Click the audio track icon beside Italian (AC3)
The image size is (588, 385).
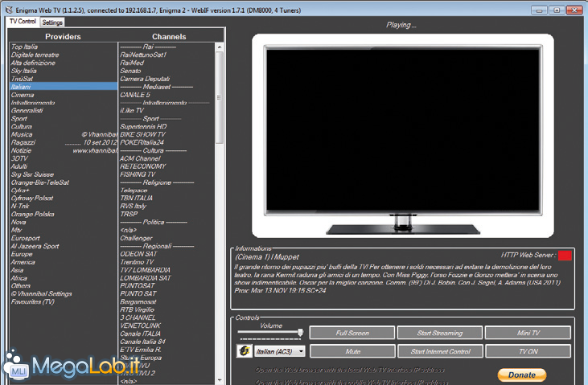244,351
